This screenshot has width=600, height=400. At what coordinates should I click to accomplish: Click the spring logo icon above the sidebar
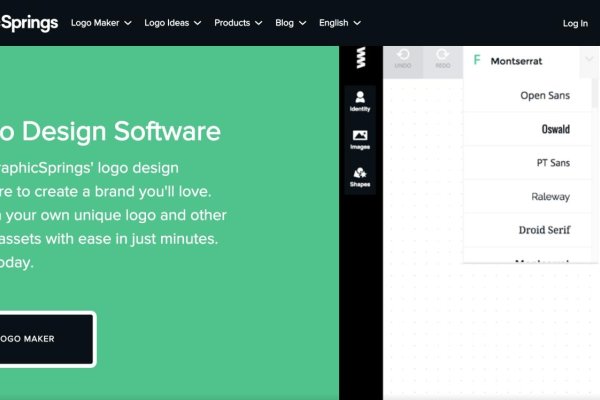coord(360,61)
